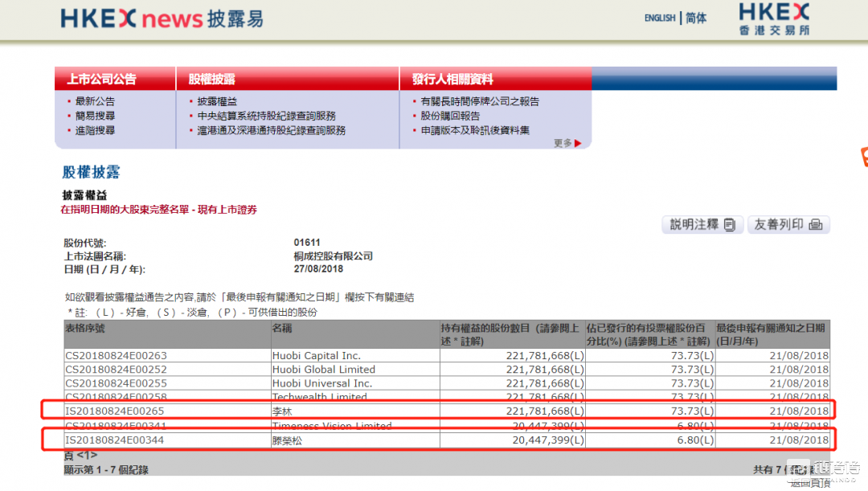Open the 最新公告 link
The width and height of the screenshot is (868, 491).
[95, 101]
